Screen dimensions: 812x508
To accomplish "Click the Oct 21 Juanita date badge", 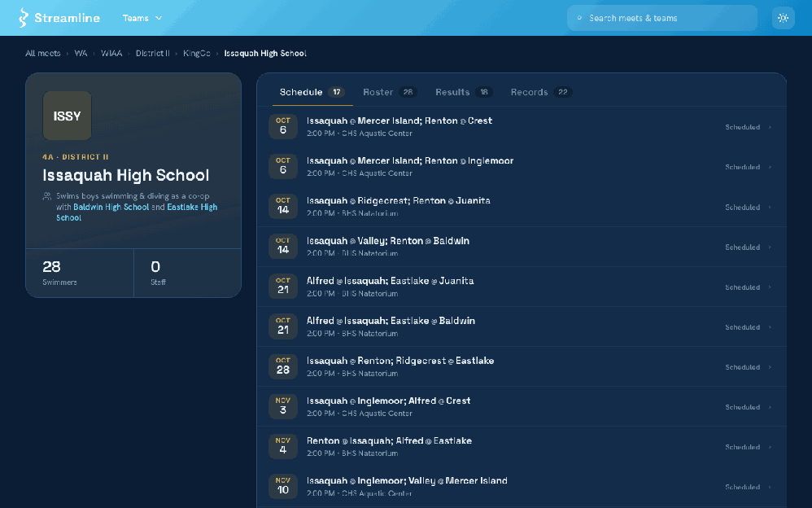I will coord(283,286).
